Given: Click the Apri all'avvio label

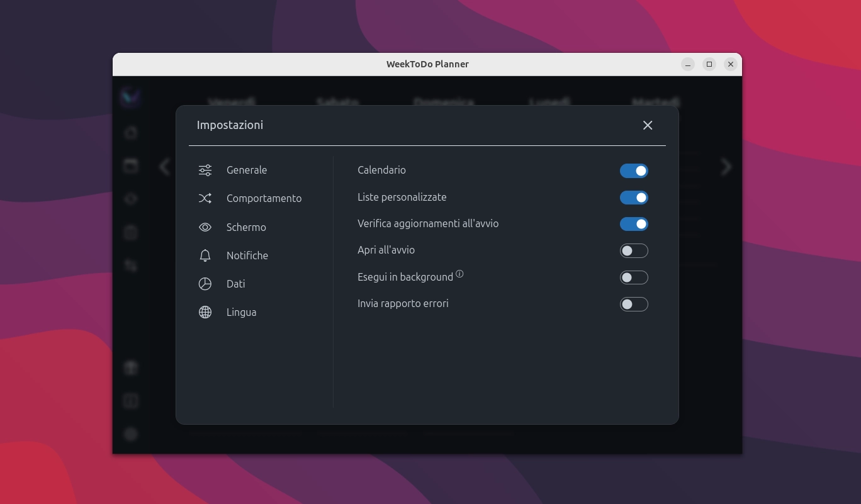Looking at the screenshot, I should pyautogui.click(x=386, y=250).
